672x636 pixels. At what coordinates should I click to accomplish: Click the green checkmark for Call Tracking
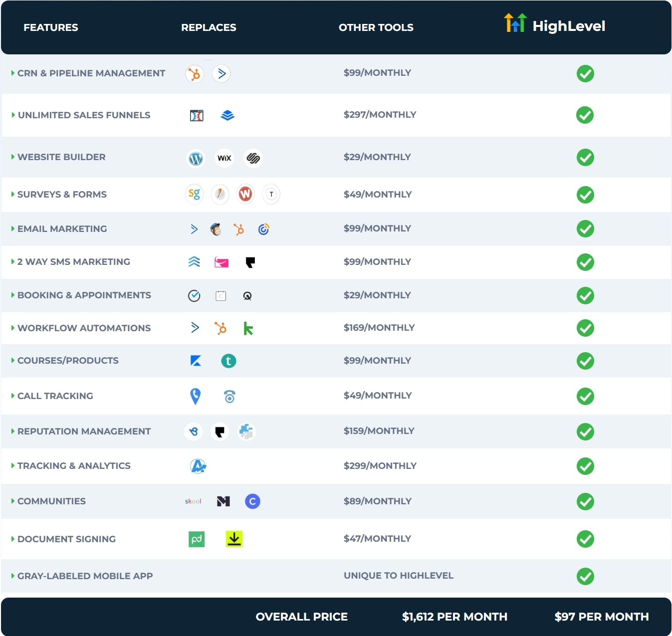pos(585,397)
